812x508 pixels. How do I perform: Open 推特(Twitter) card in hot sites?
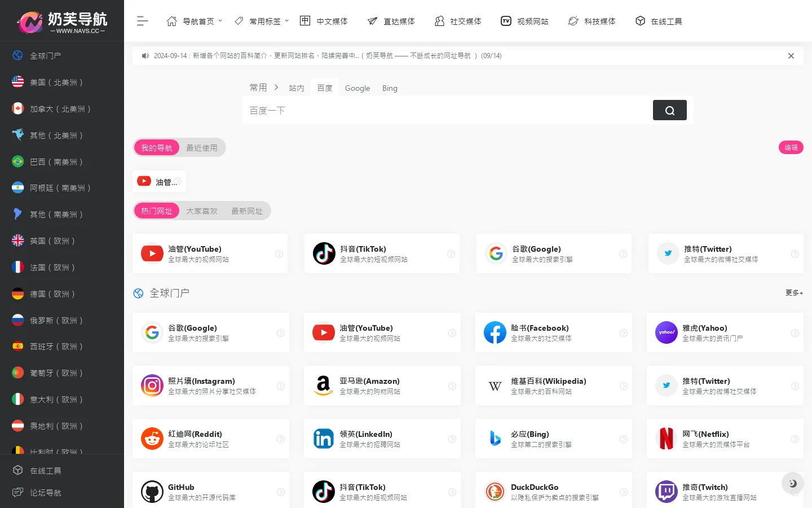point(726,253)
